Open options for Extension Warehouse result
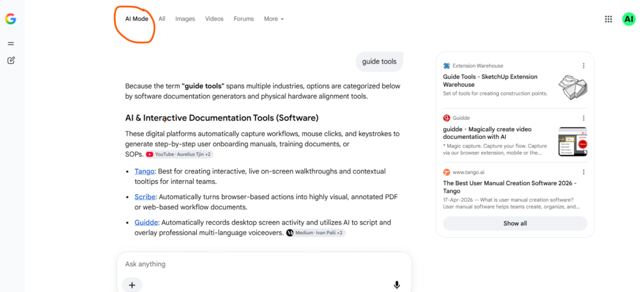This screenshot has height=292, width=644. pyautogui.click(x=583, y=65)
